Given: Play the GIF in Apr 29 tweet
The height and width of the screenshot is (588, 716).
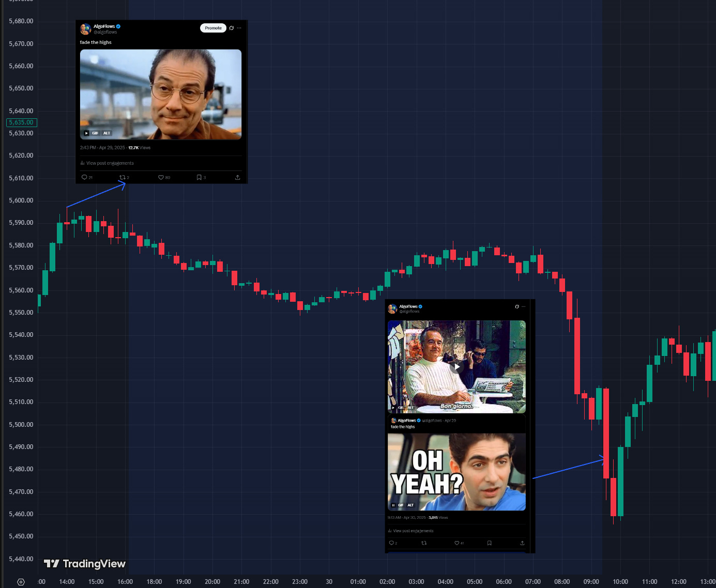Looking at the screenshot, I should (86, 133).
